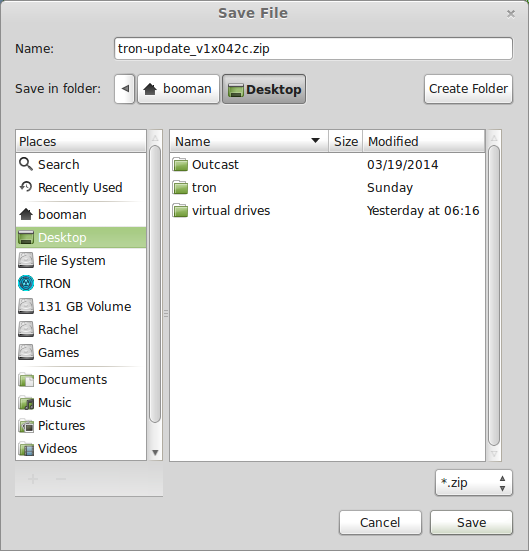Open the TRON drive in Places
The width and height of the screenshot is (529, 551).
click(81, 284)
